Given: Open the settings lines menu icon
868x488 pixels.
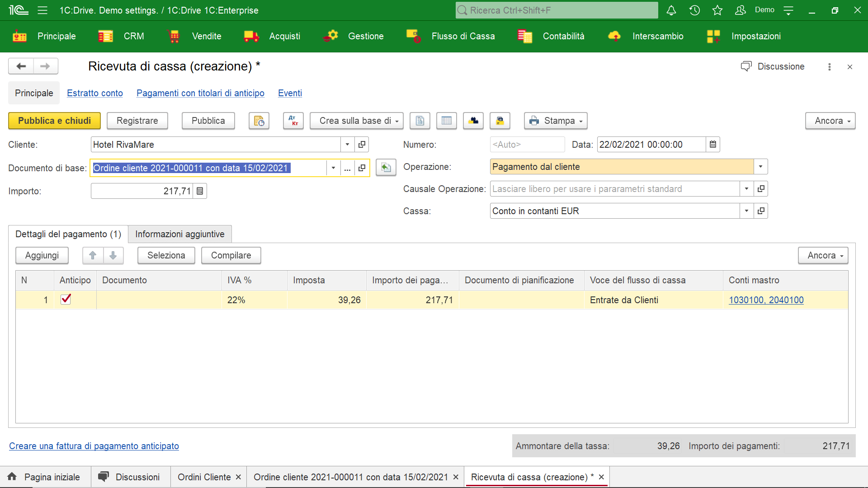Looking at the screenshot, I should pos(788,10).
